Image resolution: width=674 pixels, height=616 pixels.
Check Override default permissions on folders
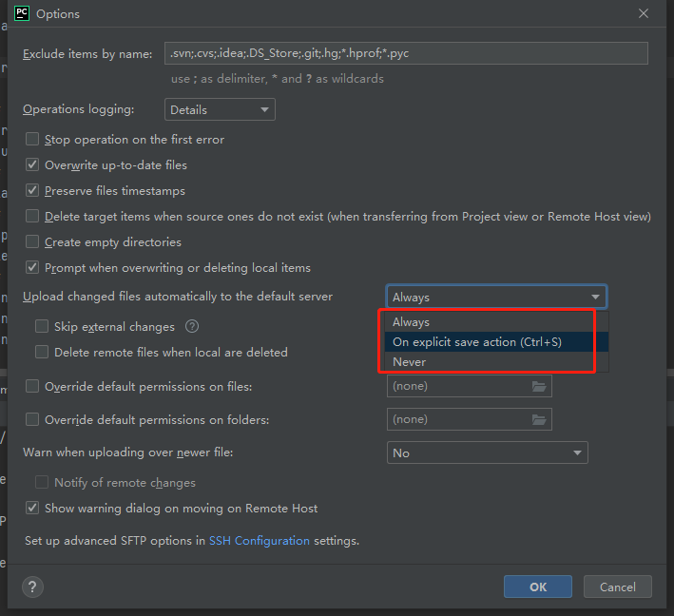pos(32,419)
